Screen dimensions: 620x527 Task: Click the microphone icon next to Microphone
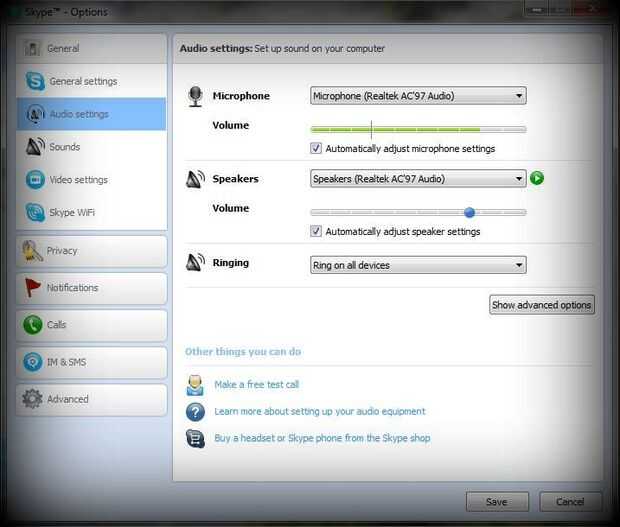[195, 96]
